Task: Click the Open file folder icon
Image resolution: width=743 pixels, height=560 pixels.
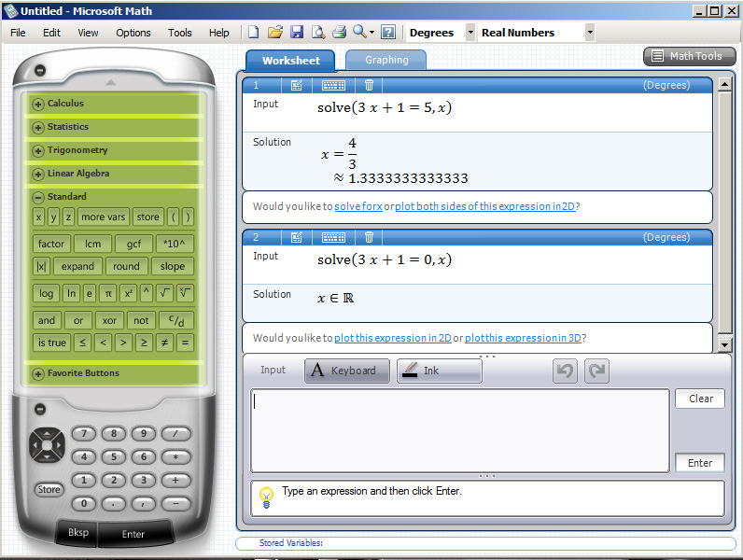Action: click(274, 33)
